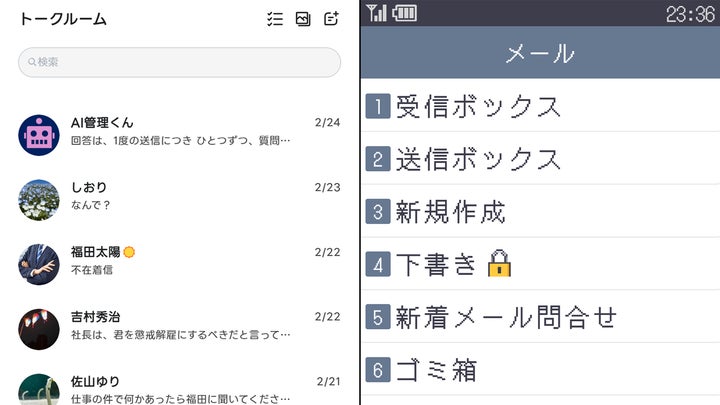Viewport: 720px width, 405px height.
Task: Click the 2/21 date on 佐山ゆり row
Action: 328,382
